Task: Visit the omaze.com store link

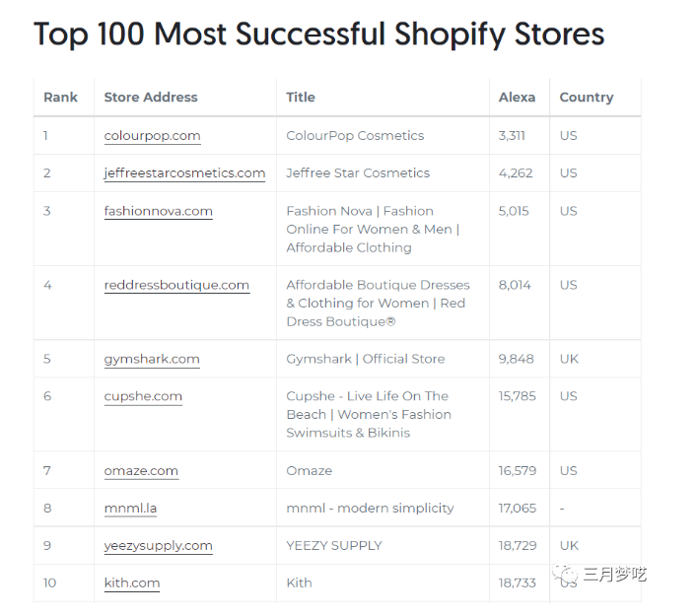Action: 141,471
